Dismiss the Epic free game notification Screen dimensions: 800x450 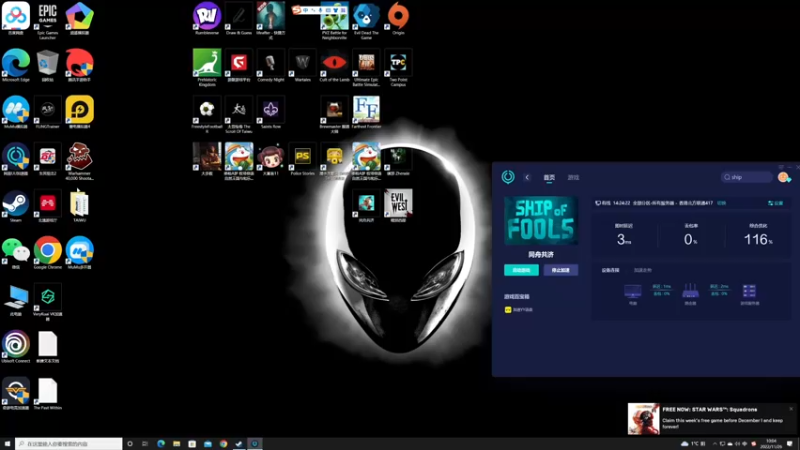pos(791,409)
